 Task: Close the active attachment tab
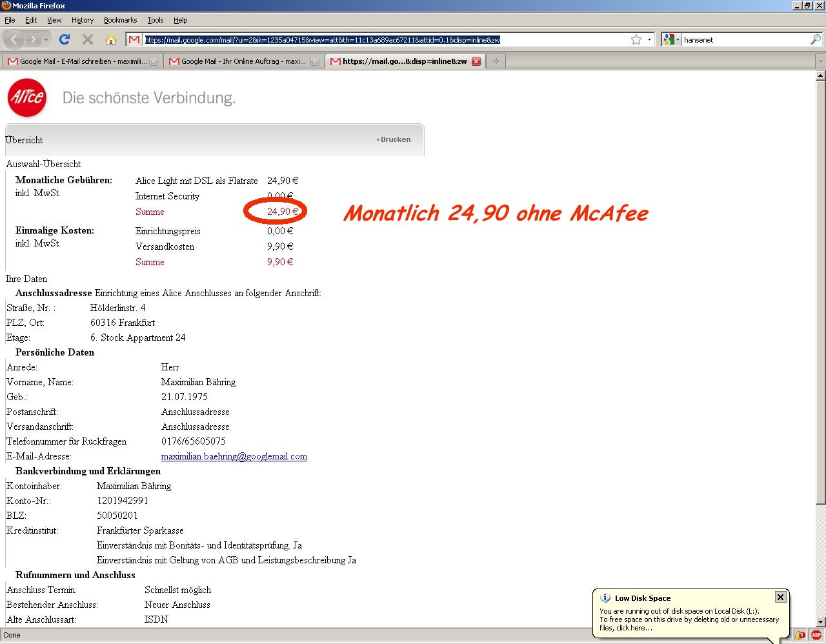[476, 61]
